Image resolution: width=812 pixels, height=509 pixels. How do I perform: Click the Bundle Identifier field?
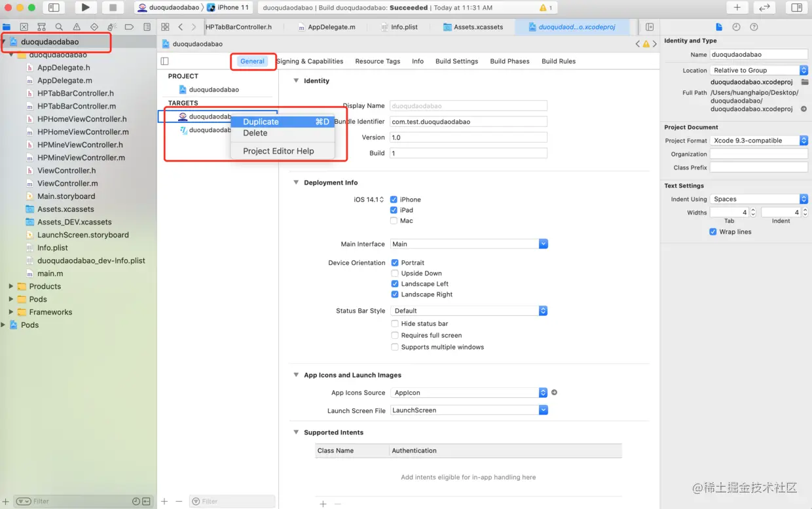click(468, 122)
